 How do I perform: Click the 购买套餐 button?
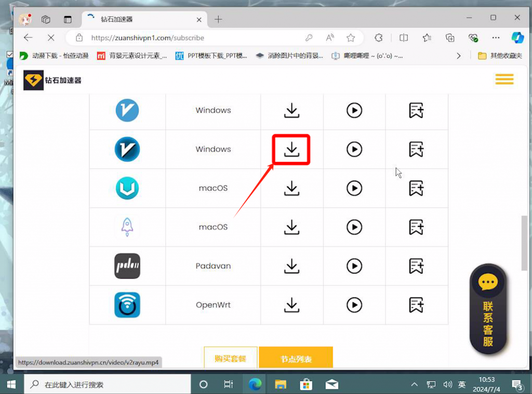tap(230, 358)
